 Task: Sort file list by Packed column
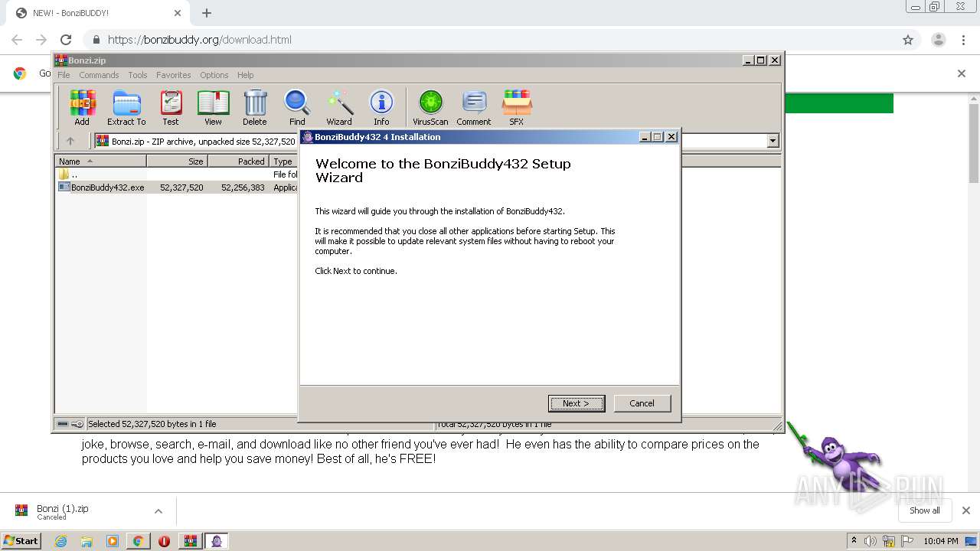238,161
